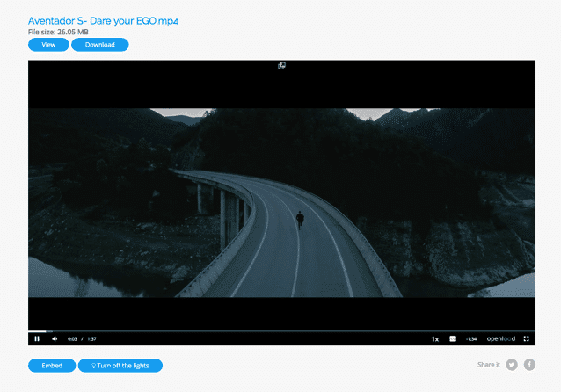Click the 0:03 elapsed time readout
The width and height of the screenshot is (561, 392).
pos(72,339)
